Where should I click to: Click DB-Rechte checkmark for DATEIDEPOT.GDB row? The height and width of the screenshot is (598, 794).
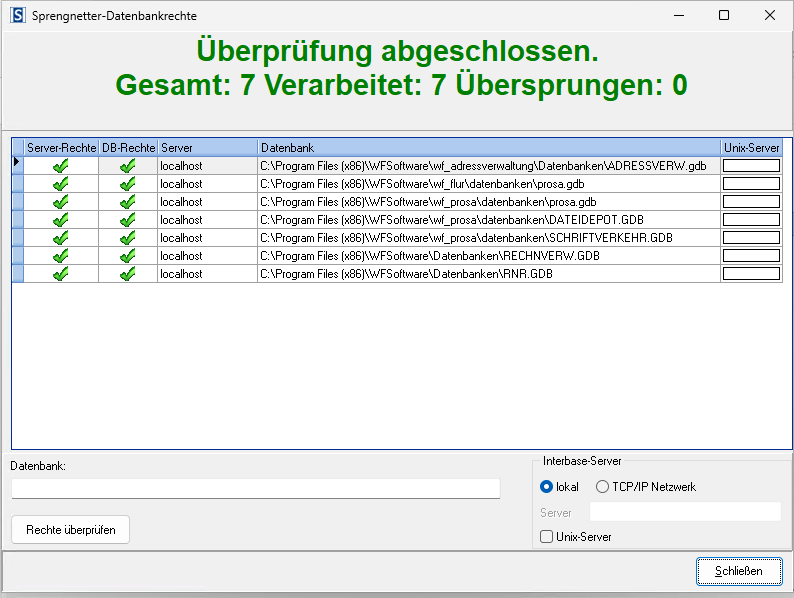[x=127, y=220]
